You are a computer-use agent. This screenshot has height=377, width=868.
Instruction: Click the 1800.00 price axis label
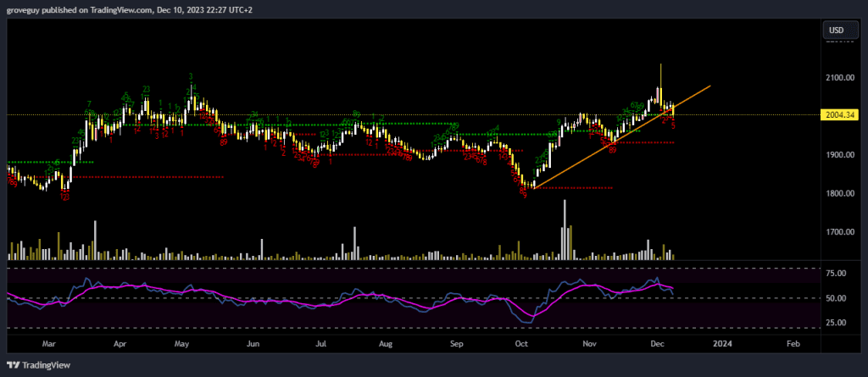(x=838, y=193)
